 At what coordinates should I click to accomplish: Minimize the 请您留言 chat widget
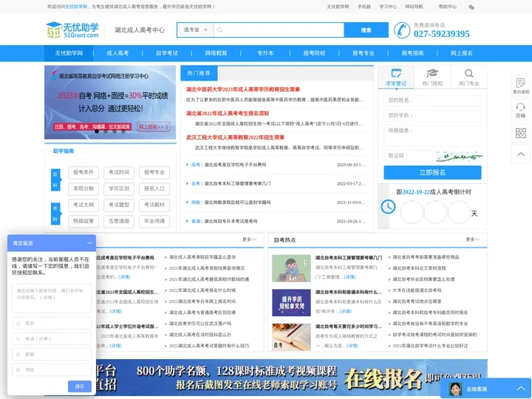pyautogui.click(x=89, y=243)
